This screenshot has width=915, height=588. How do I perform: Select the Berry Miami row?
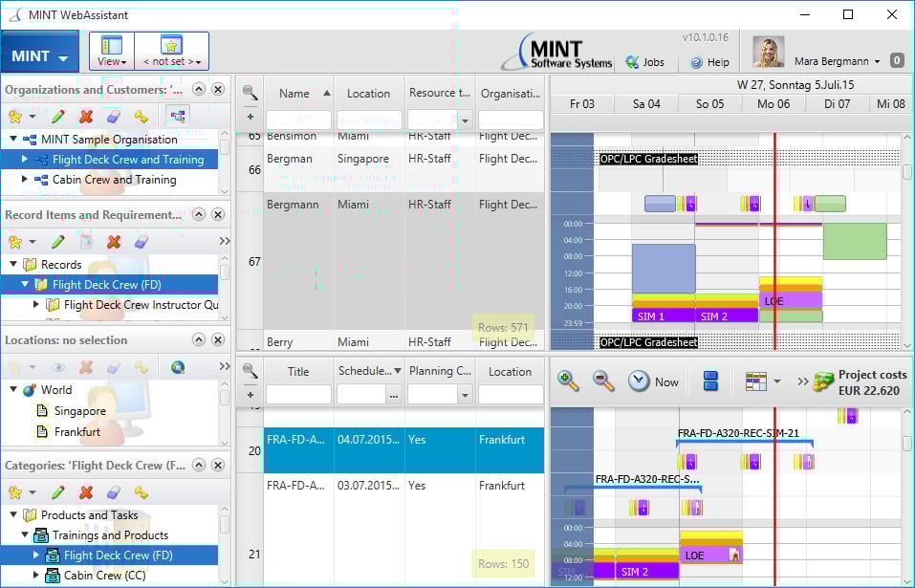[403, 341]
